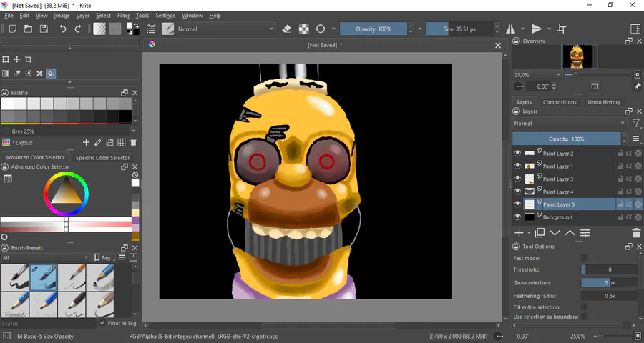Open the File menu
This screenshot has height=343, width=644.
9,16
